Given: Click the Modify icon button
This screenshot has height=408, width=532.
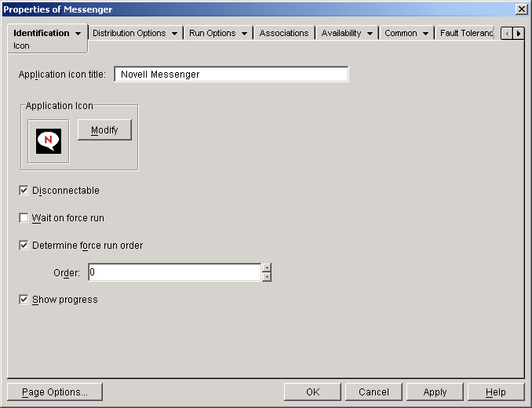Looking at the screenshot, I should [x=104, y=130].
